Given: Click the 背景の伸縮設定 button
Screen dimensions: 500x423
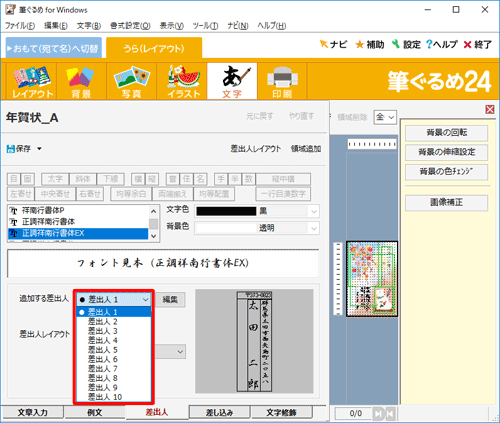Looking at the screenshot, I should point(446,152).
